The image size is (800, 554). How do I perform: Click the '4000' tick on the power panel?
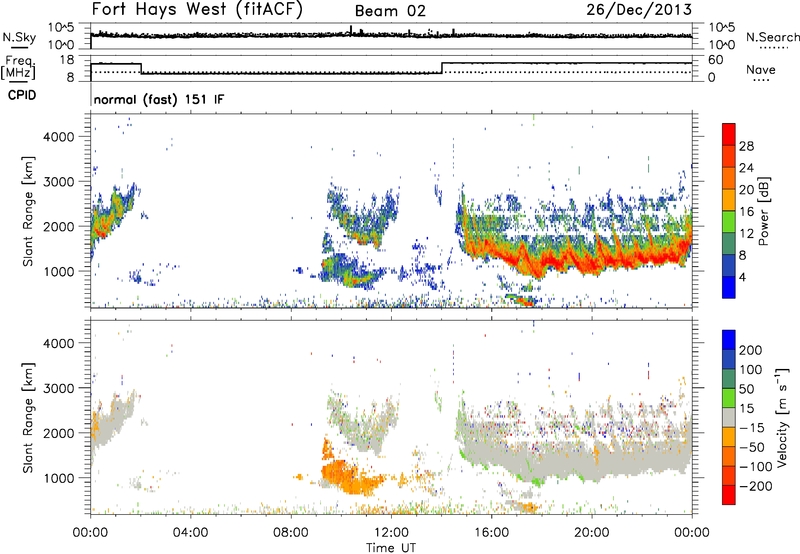point(58,137)
